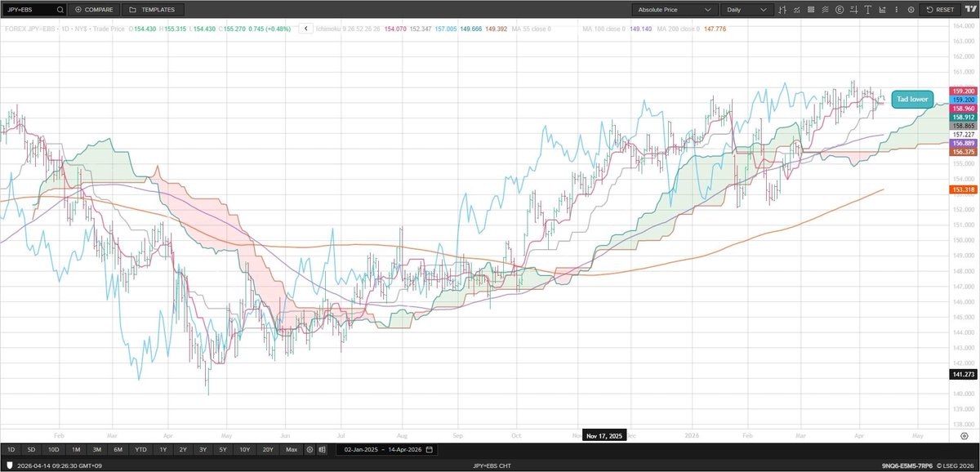Open chart settings gear in top toolbar
980x472 pixels.
coord(911,10)
